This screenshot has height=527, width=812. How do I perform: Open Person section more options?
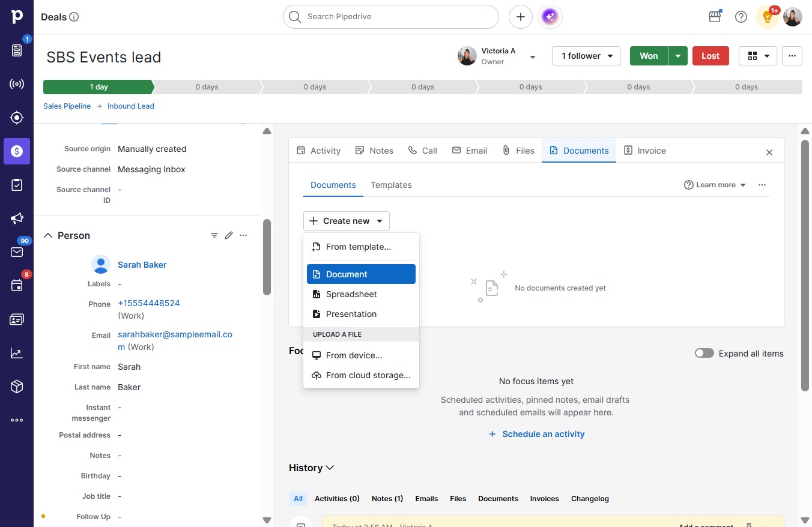[x=243, y=235]
